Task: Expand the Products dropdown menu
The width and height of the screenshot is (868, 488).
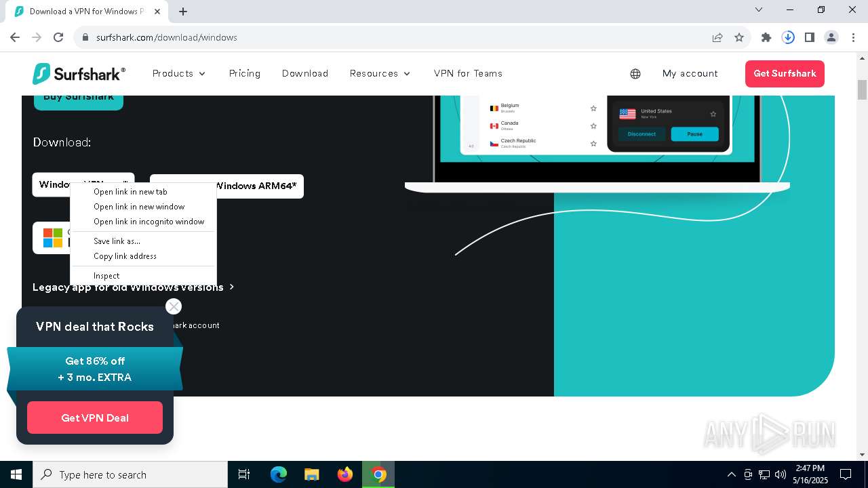Action: (x=179, y=74)
